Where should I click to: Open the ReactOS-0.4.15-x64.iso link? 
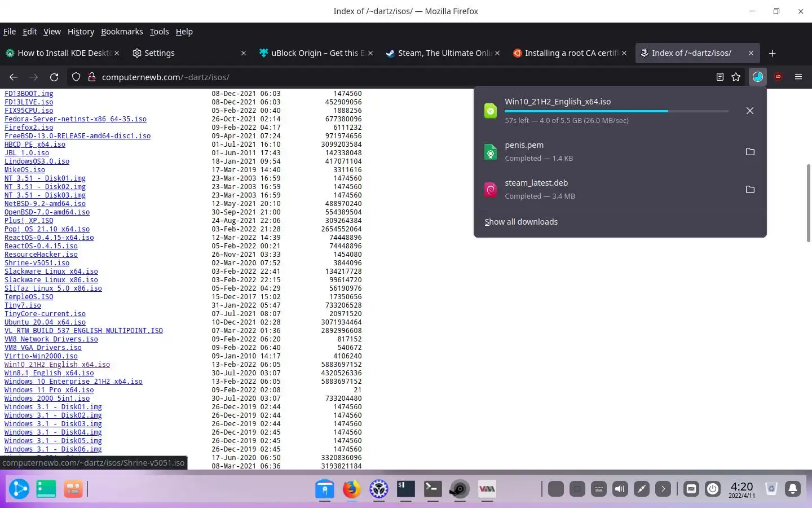[x=49, y=238]
